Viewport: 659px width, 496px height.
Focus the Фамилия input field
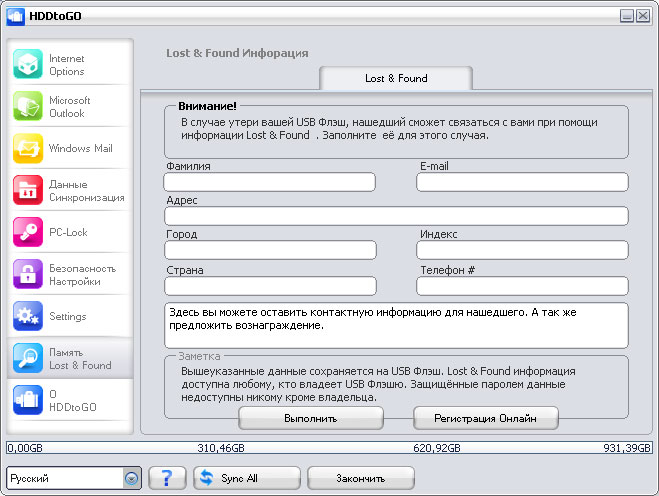coord(270,182)
